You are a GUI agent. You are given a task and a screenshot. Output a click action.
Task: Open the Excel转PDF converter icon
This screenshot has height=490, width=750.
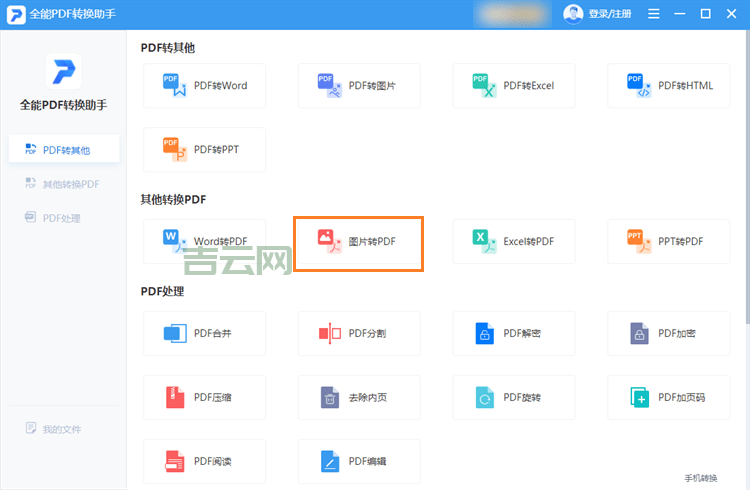click(485, 241)
